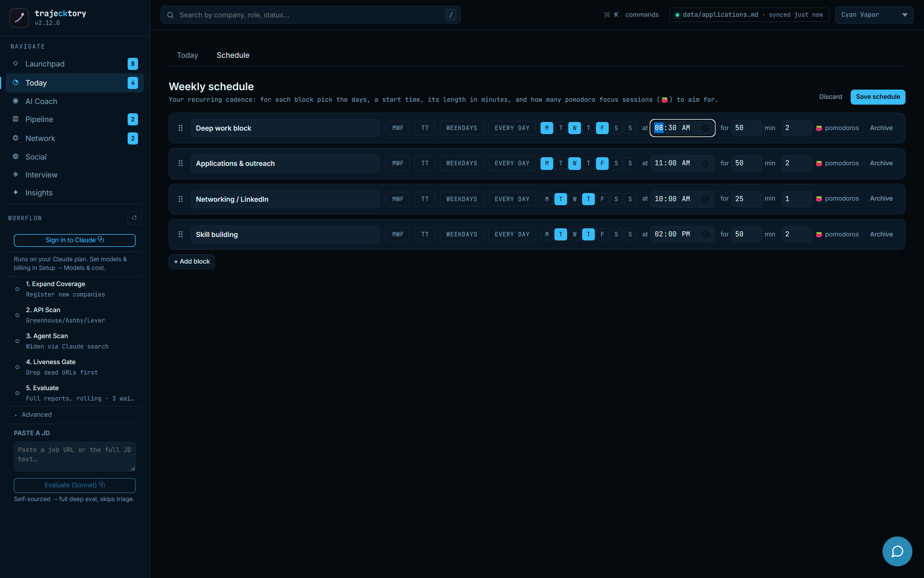Viewport: 924px width, 578px height.
Task: Toggle Saturday for Deep work block
Action: 616,128
